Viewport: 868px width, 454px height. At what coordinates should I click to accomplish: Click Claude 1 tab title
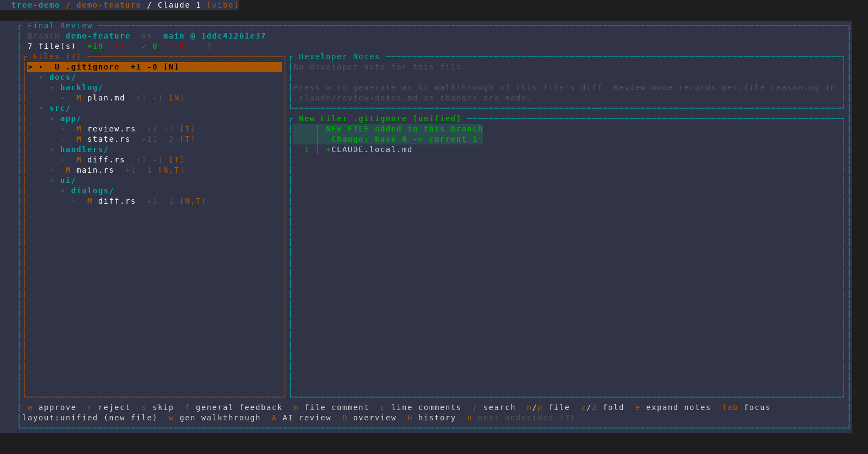point(179,5)
